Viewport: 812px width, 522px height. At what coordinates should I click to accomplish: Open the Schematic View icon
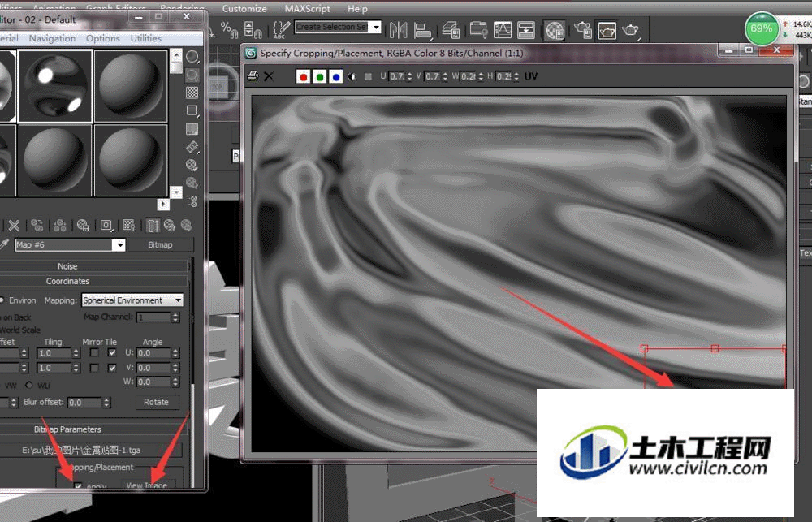503,30
